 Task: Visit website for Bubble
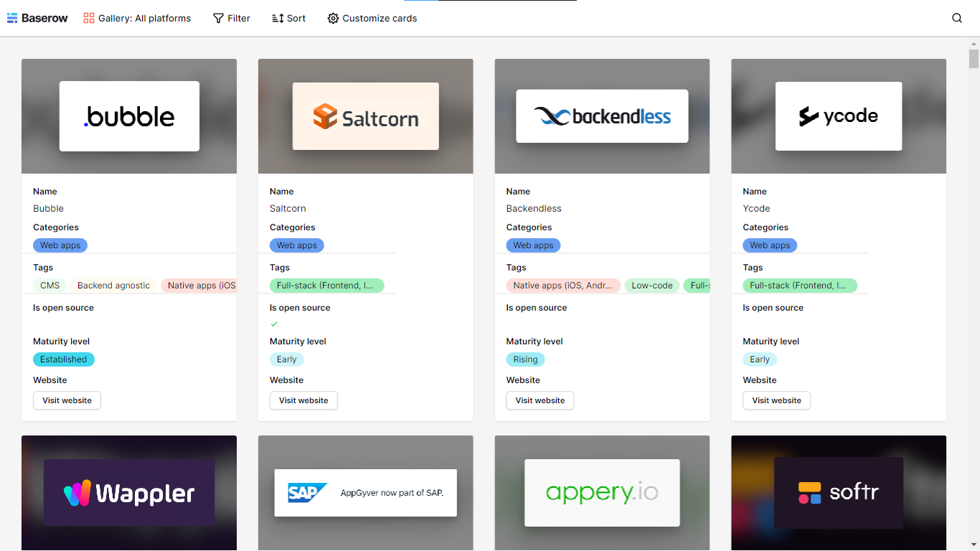(x=67, y=400)
